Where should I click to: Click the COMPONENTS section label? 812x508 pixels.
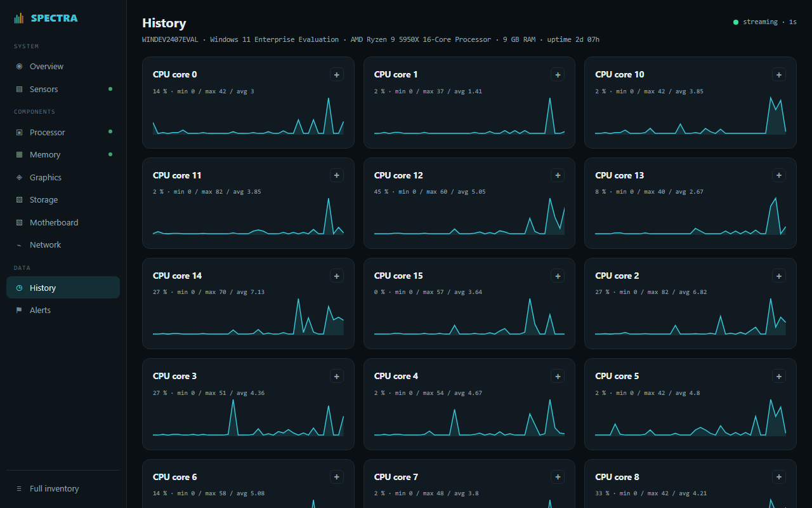pyautogui.click(x=35, y=112)
